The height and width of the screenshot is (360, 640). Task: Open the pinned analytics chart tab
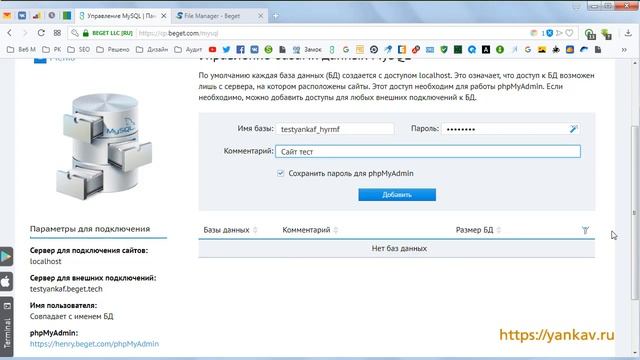[x=37, y=16]
